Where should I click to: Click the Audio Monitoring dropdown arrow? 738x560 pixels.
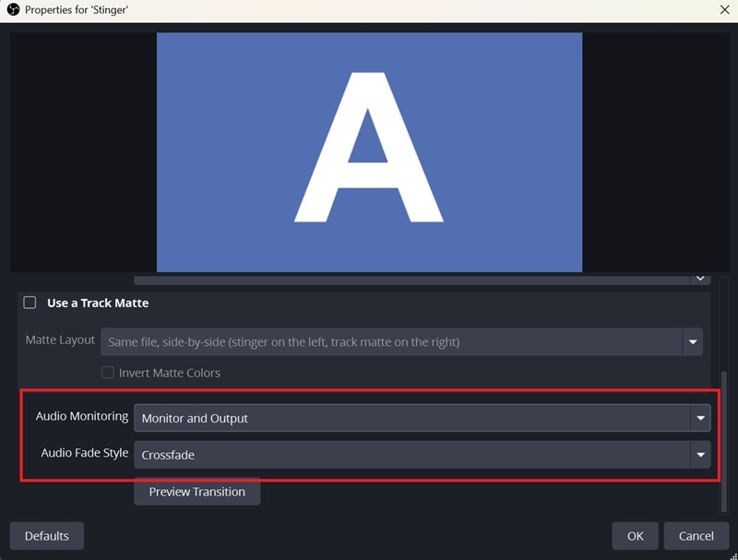(698, 417)
